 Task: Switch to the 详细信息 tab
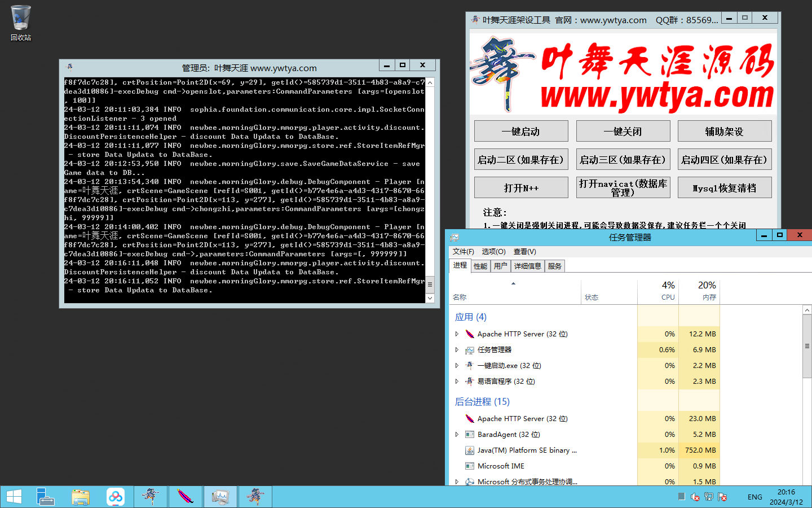pyautogui.click(x=528, y=266)
